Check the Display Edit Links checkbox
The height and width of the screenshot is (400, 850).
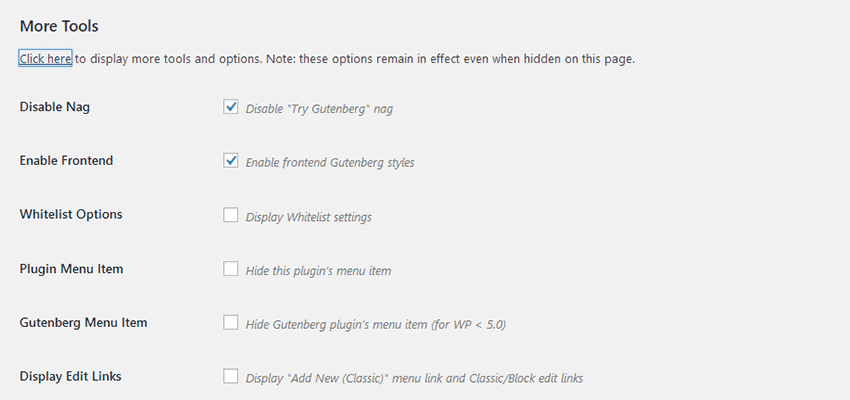[231, 377]
